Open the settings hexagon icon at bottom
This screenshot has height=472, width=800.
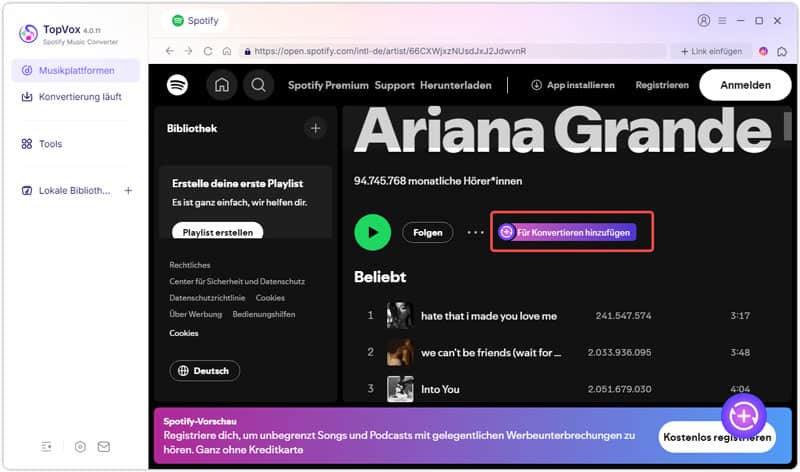click(80, 446)
